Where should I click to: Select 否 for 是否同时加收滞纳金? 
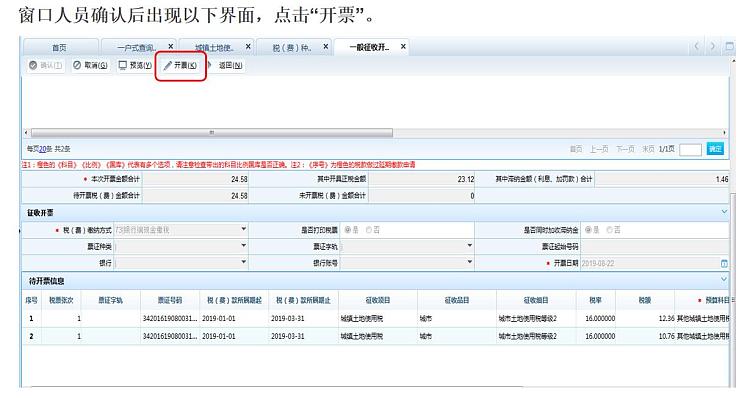[x=610, y=230]
